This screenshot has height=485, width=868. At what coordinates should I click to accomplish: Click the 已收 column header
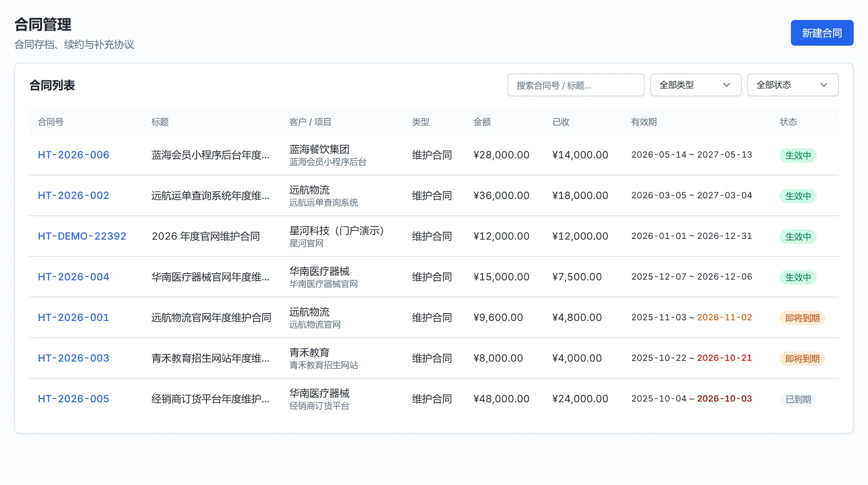(561, 122)
